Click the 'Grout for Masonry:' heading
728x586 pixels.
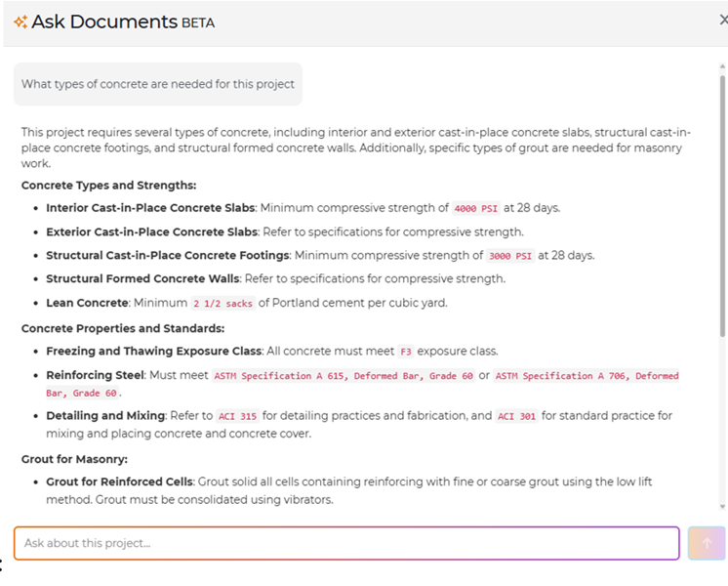point(74,459)
